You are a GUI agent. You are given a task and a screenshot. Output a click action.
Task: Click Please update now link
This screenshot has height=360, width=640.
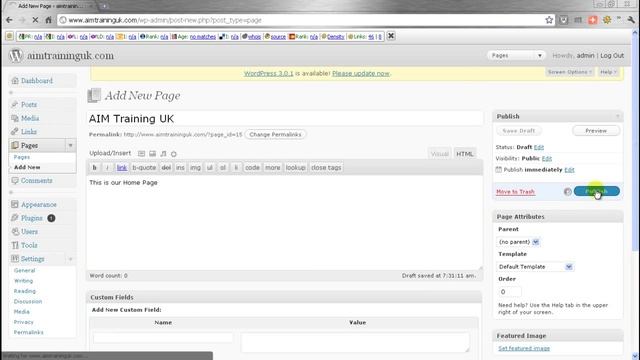[x=361, y=73]
